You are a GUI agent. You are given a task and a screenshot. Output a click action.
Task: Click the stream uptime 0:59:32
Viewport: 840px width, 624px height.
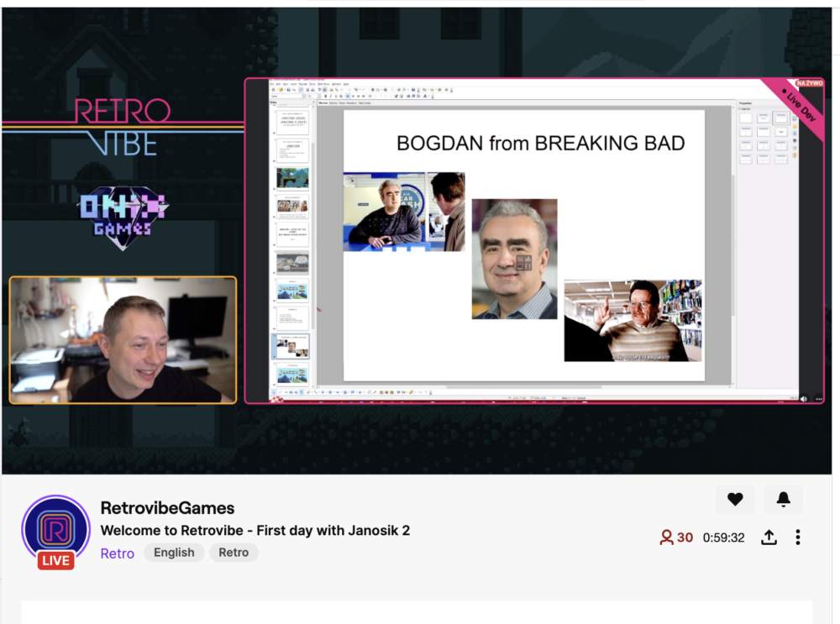(x=724, y=537)
